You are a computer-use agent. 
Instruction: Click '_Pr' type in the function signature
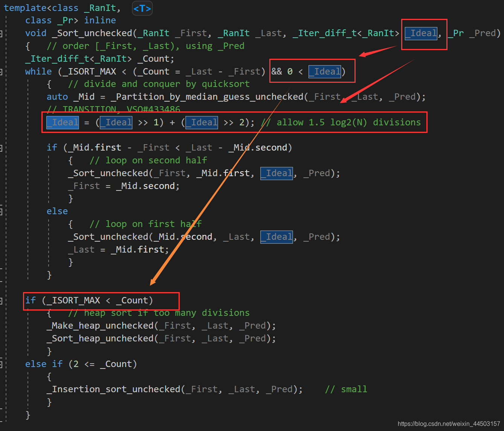(455, 33)
